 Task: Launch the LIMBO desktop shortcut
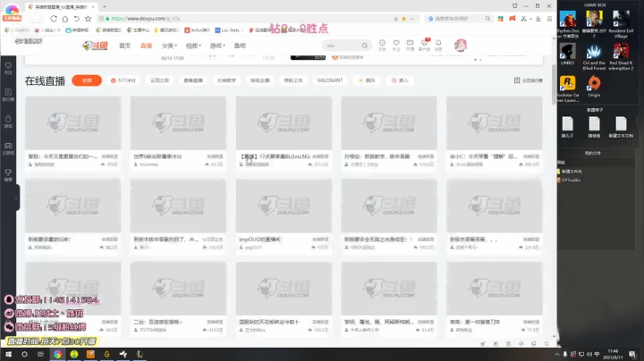(567, 55)
